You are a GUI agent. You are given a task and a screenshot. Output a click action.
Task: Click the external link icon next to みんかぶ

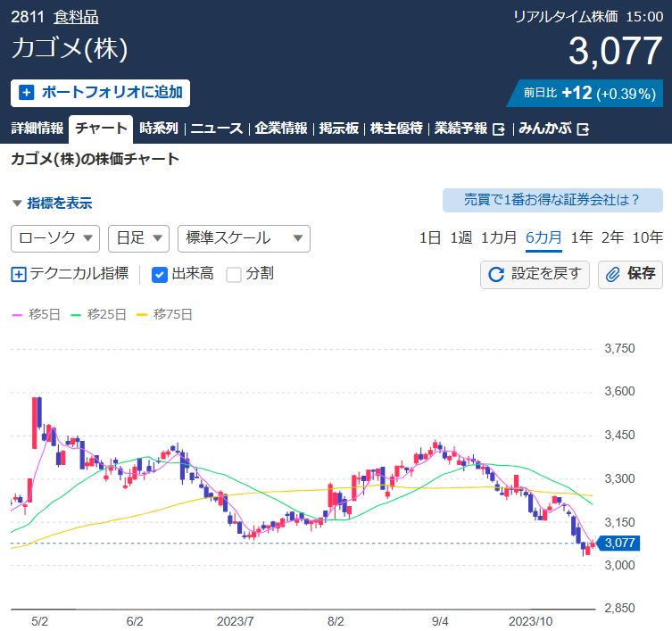tap(583, 129)
